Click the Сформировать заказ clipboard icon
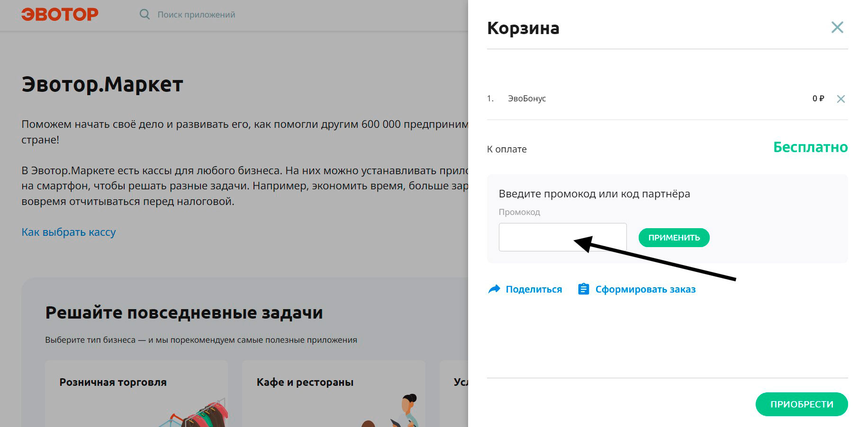This screenshot has height=427, width=868. coord(584,289)
